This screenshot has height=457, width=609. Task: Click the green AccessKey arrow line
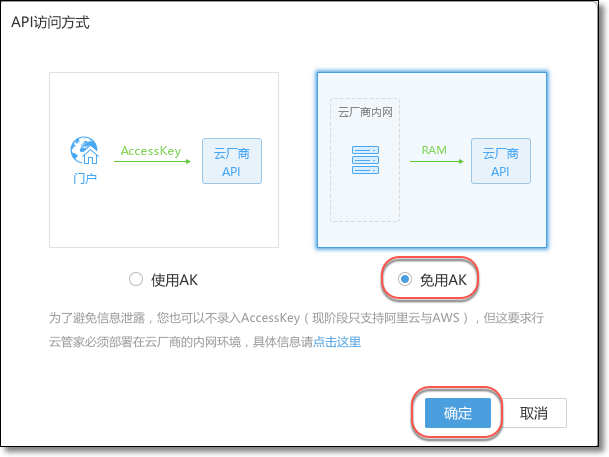151,161
